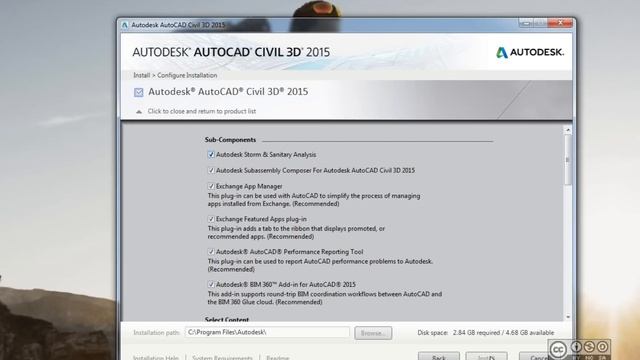The image size is (640, 360).
Task: Click the Autodesk AutoCAD Civil 3D 2015 product title
Action: click(x=228, y=92)
